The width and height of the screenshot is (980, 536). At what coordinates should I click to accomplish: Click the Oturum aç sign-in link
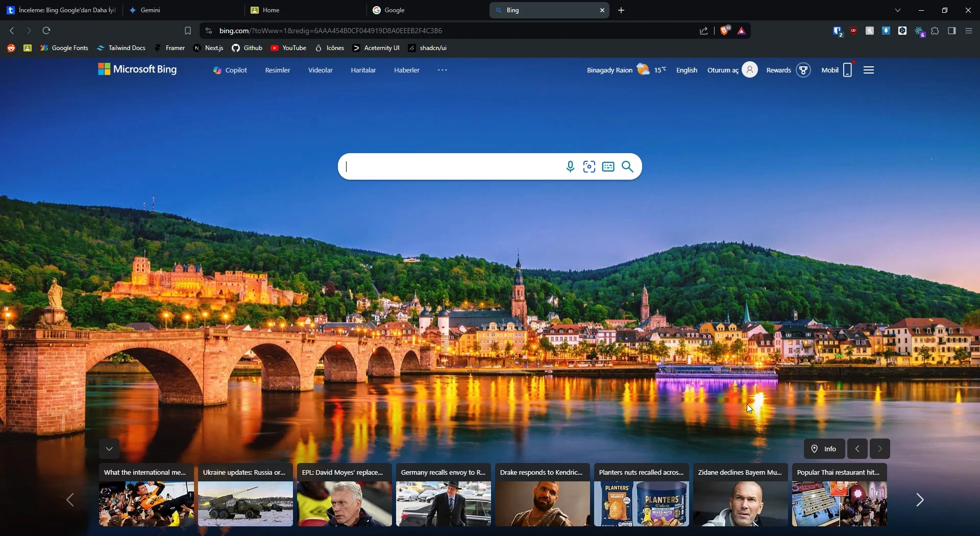[x=723, y=70]
